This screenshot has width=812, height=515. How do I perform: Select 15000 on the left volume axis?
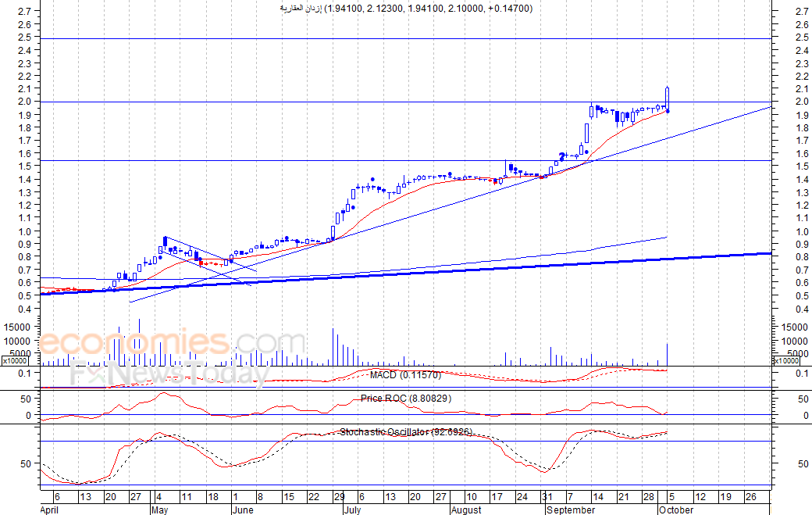click(x=17, y=327)
